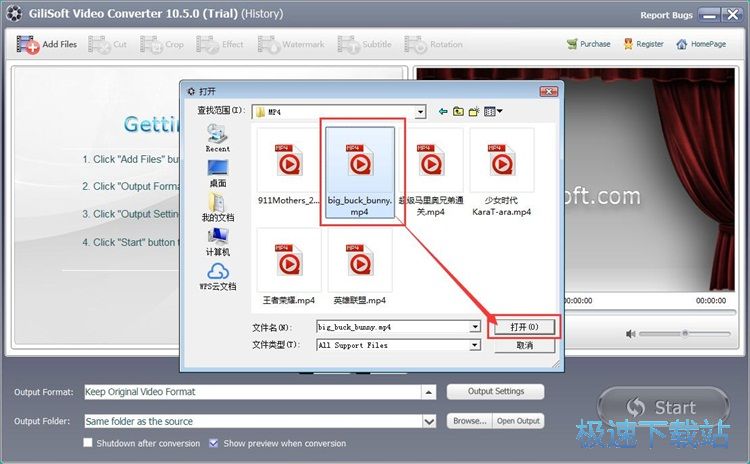The height and width of the screenshot is (464, 750).
Task: Open the Rotation tool
Action: (x=433, y=44)
